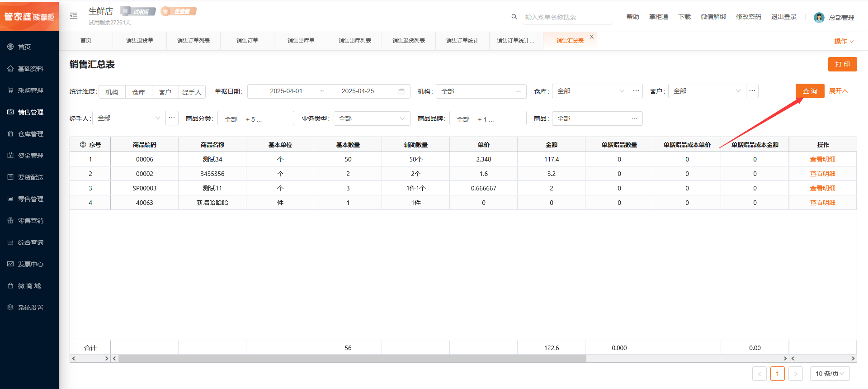868x389 pixels.
Task: Switch to the 销售订单统计 tab
Action: [x=462, y=41]
